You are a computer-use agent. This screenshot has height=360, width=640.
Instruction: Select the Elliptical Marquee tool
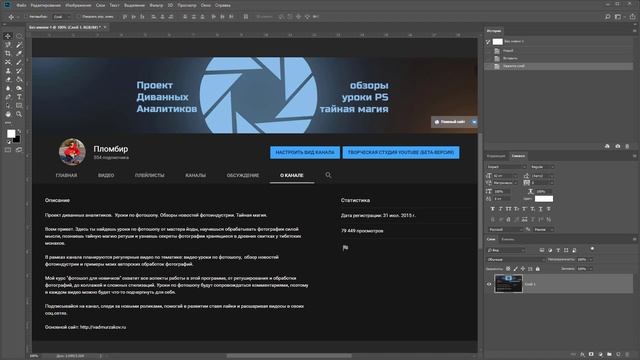(19, 36)
